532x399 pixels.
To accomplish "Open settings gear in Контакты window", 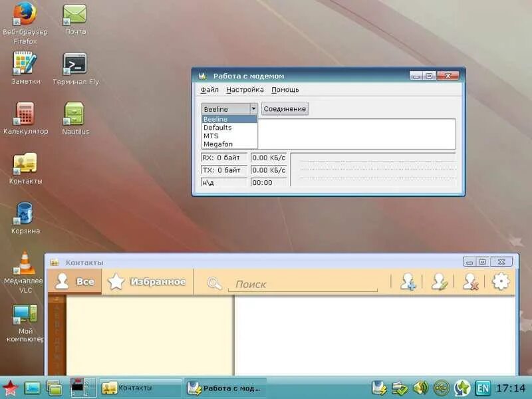I will coord(501,281).
